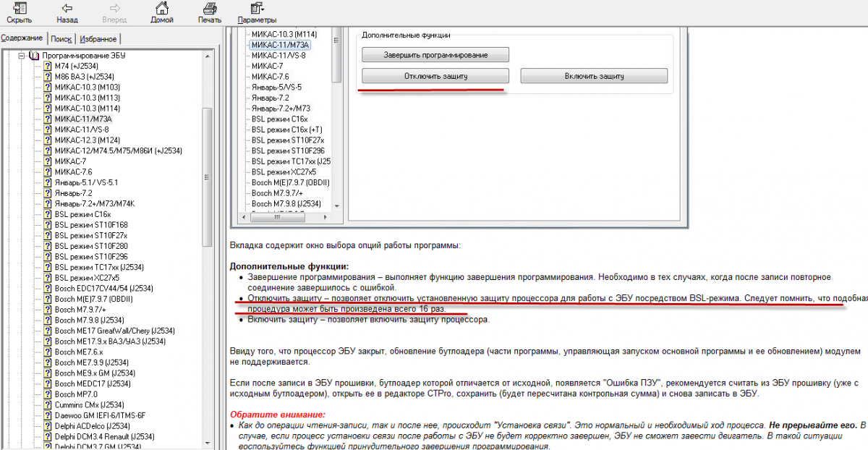Click the bold Дополнительные функции: heading

click(289, 267)
